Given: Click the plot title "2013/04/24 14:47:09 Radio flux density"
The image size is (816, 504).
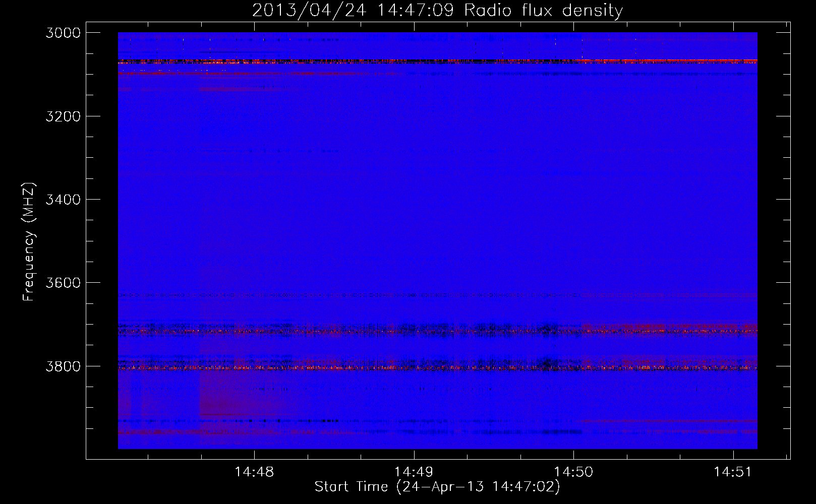Looking at the screenshot, I should [x=437, y=10].
